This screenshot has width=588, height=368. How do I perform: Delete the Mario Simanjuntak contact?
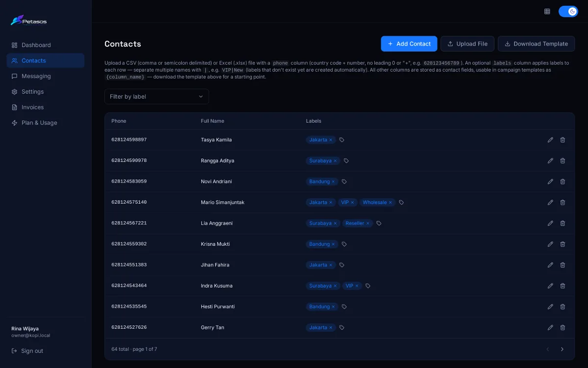point(563,202)
